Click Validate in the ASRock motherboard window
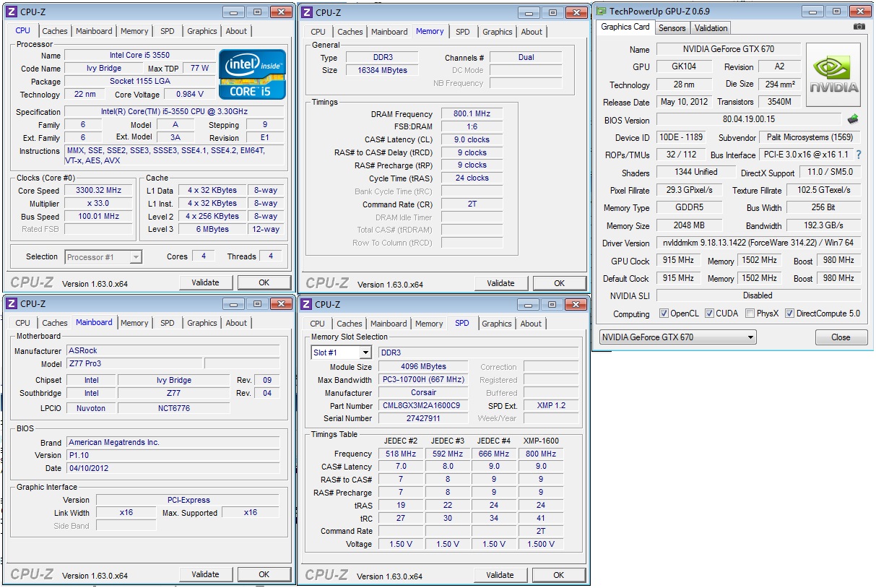876x588 pixels. (x=205, y=574)
